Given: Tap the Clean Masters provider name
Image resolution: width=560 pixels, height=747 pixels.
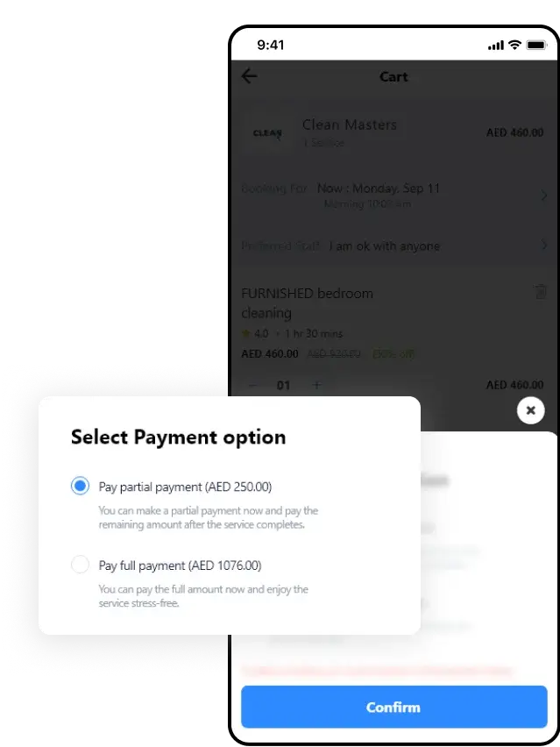Looking at the screenshot, I should tap(350, 125).
